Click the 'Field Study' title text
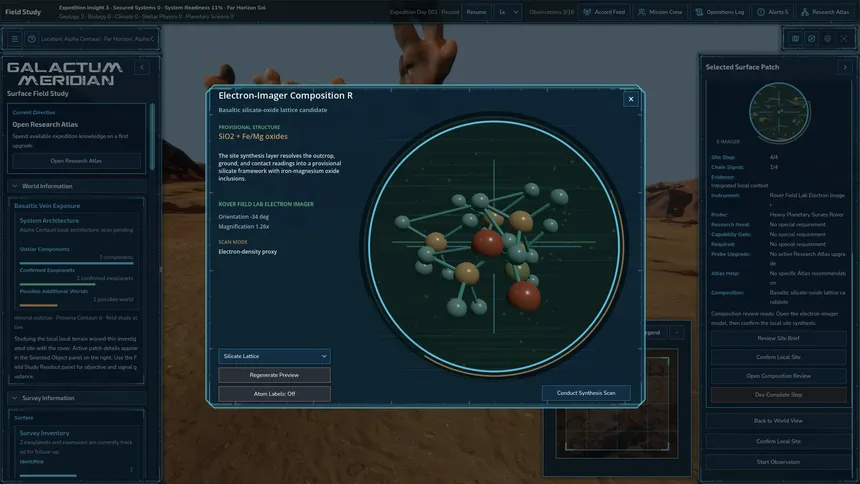This screenshot has width=860, height=484. click(x=23, y=12)
